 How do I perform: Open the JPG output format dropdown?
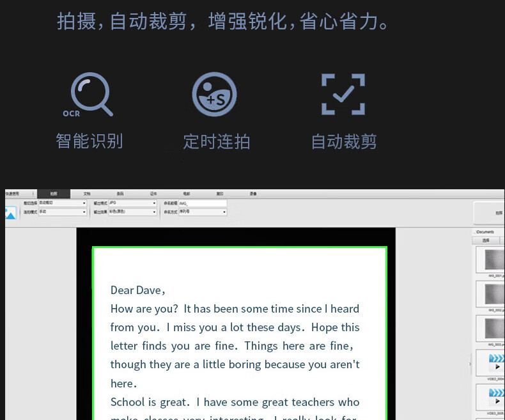[x=132, y=203]
